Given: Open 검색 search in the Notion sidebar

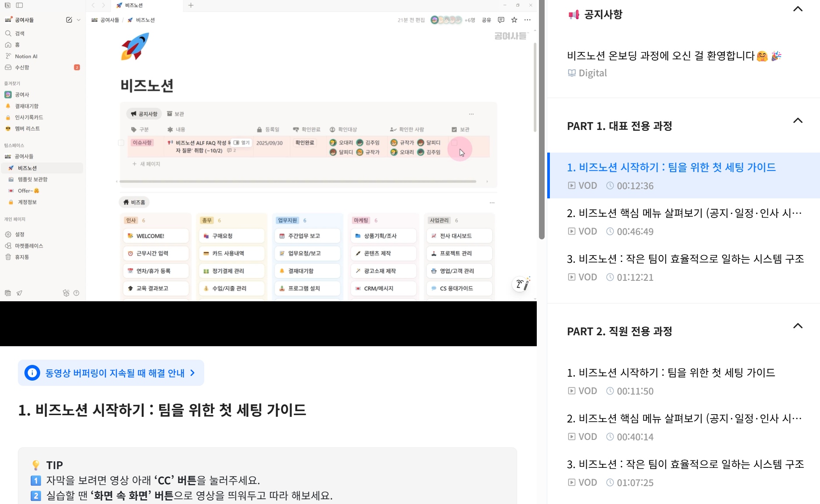Looking at the screenshot, I should (43, 33).
